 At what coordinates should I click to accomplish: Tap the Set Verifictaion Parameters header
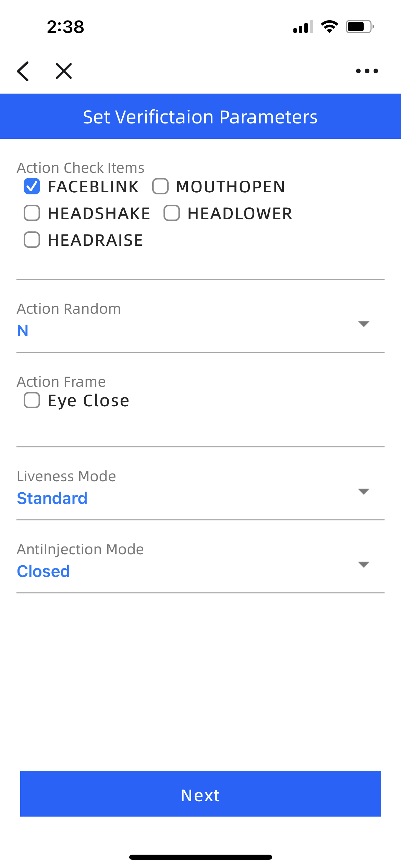coord(200,117)
